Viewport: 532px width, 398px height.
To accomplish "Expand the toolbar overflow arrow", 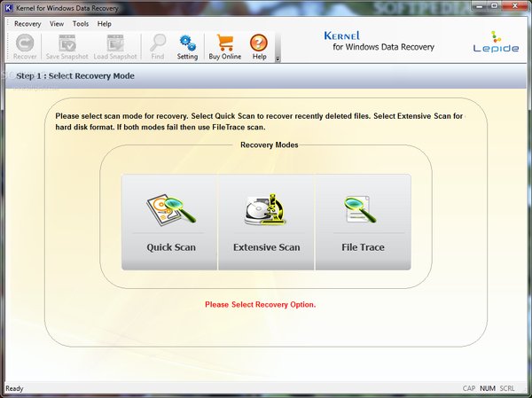I will point(278,59).
